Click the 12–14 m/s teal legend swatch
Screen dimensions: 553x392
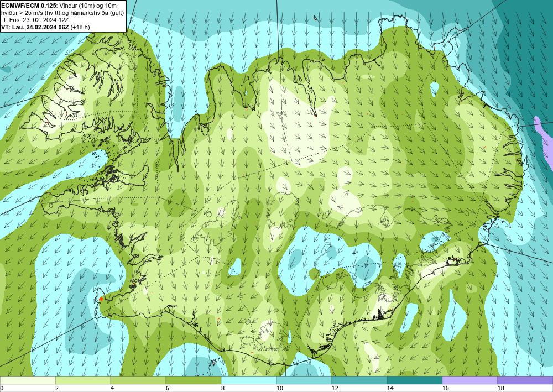[359, 380]
